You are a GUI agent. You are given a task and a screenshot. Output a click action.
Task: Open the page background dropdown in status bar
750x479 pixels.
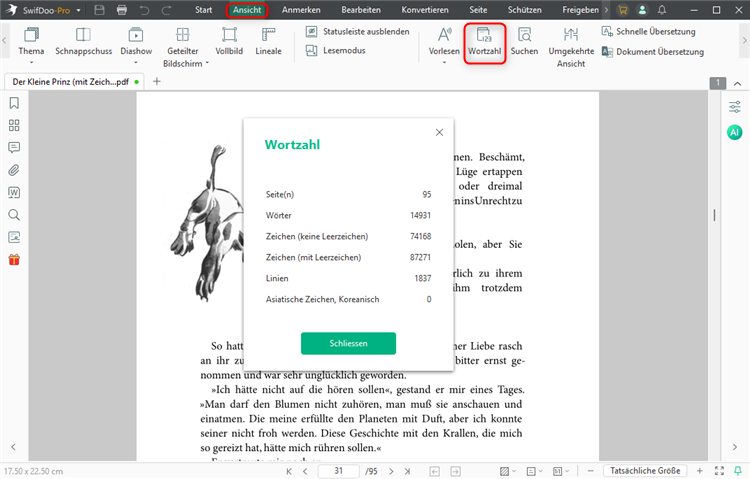click(507, 471)
